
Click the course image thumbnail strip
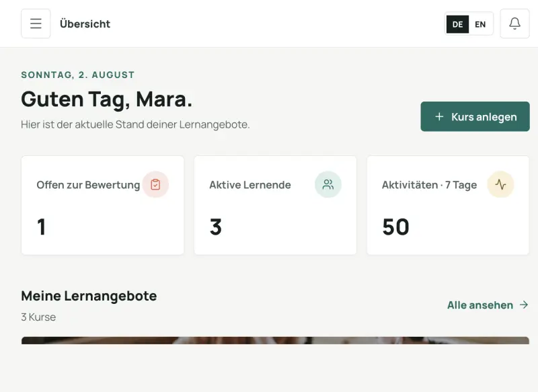pyautogui.click(x=275, y=340)
